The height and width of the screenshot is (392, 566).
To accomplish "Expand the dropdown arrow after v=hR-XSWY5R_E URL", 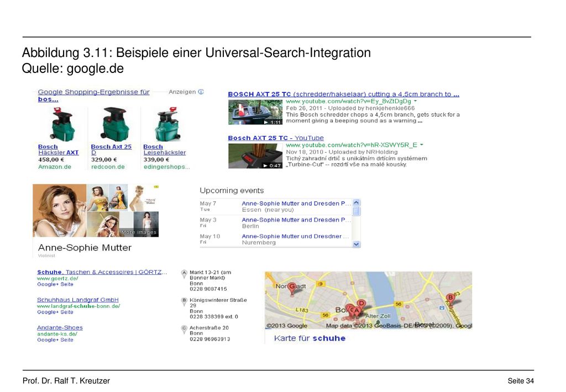I will [x=421, y=145].
